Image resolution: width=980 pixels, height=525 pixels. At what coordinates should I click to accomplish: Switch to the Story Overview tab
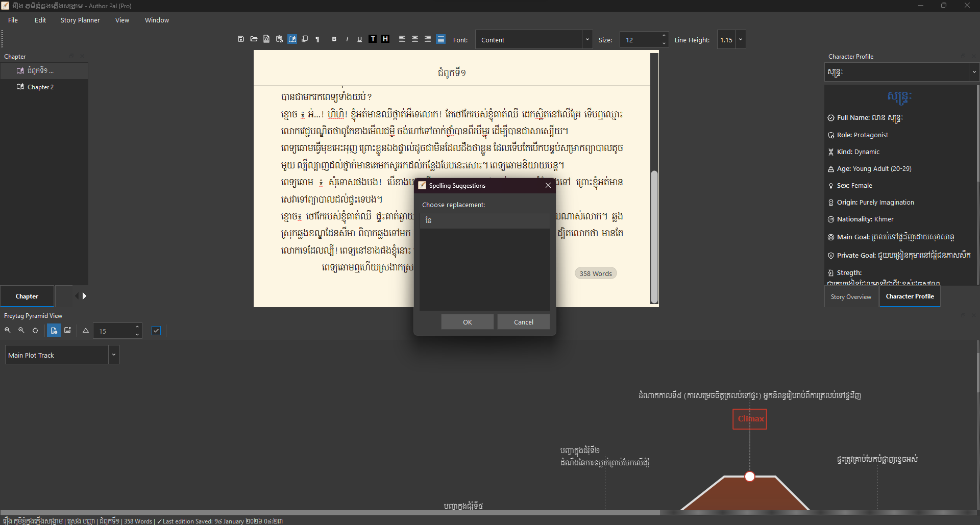tap(851, 296)
